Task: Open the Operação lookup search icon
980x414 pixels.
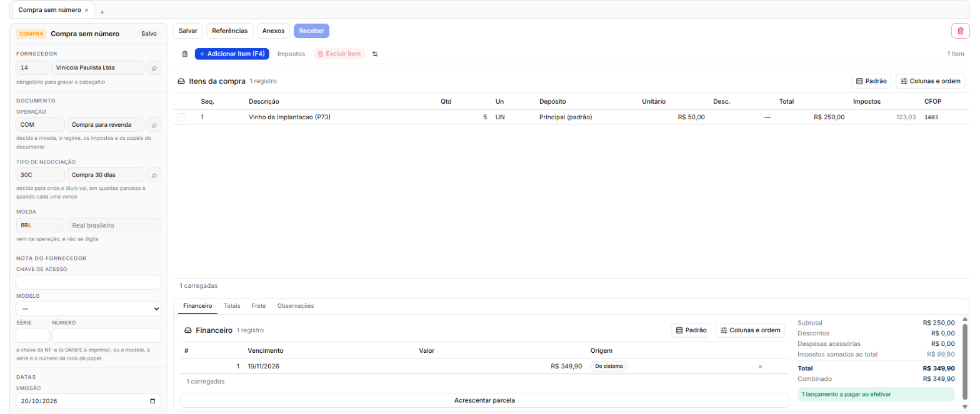Action: [x=154, y=125]
